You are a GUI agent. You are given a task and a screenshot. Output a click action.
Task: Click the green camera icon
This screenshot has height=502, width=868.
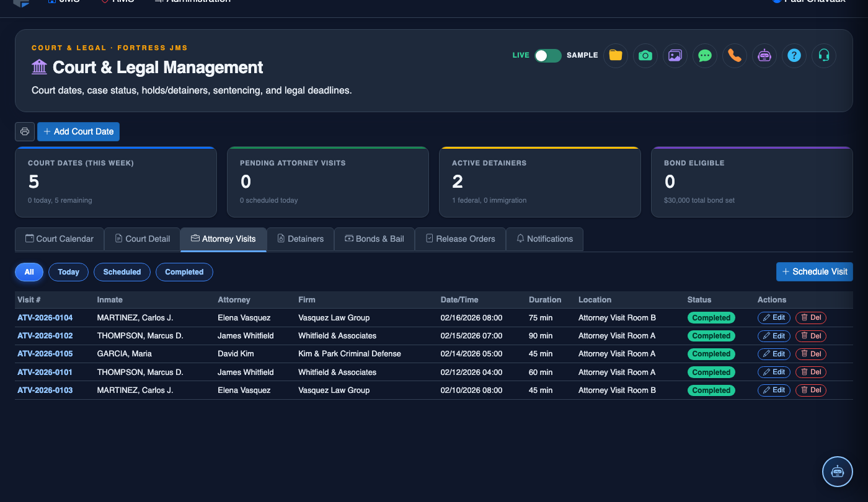click(x=645, y=55)
